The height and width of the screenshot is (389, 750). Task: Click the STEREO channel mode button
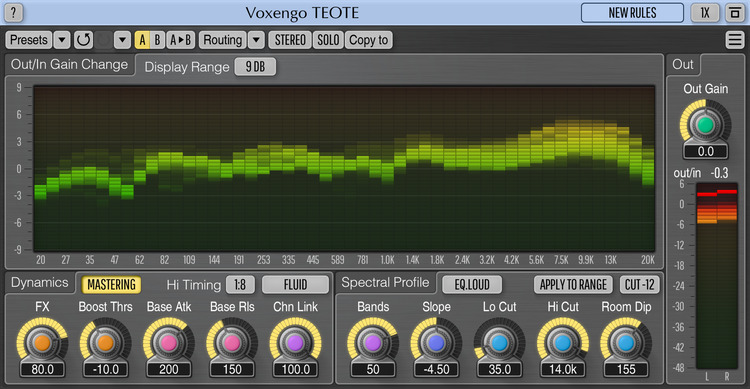(290, 40)
